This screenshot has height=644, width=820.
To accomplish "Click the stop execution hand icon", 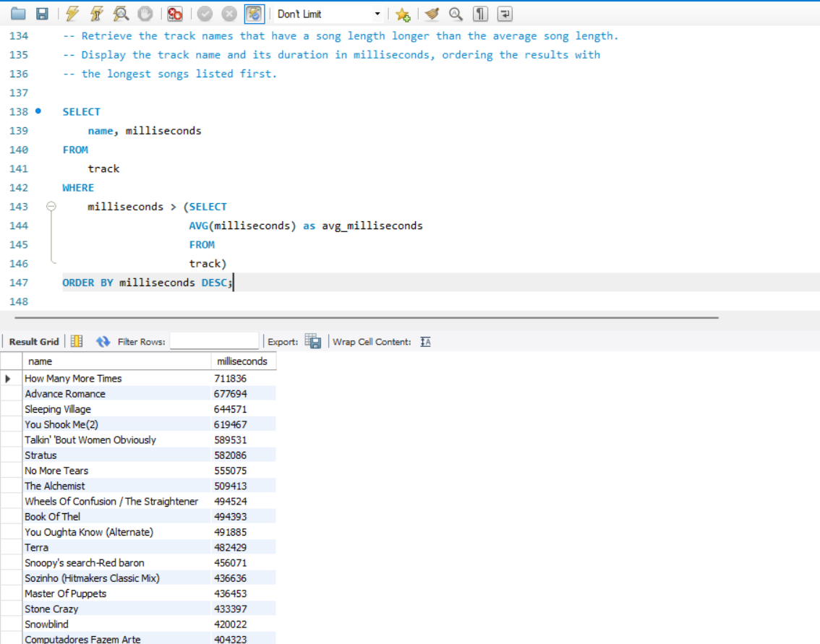I will click(145, 14).
